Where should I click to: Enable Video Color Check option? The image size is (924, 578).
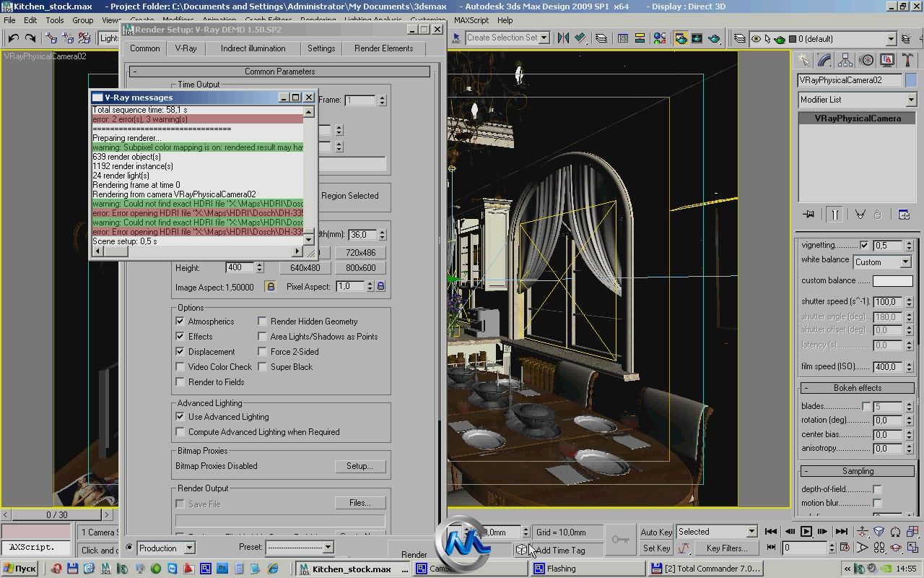(x=180, y=367)
